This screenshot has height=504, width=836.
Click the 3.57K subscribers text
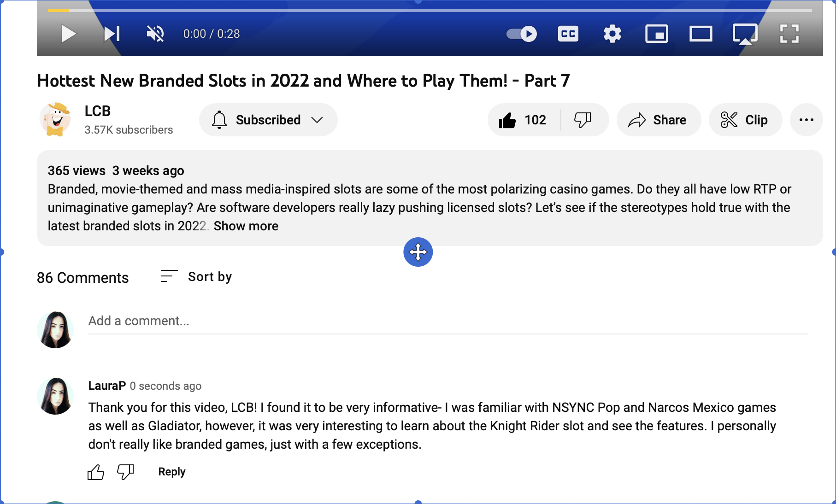click(129, 130)
